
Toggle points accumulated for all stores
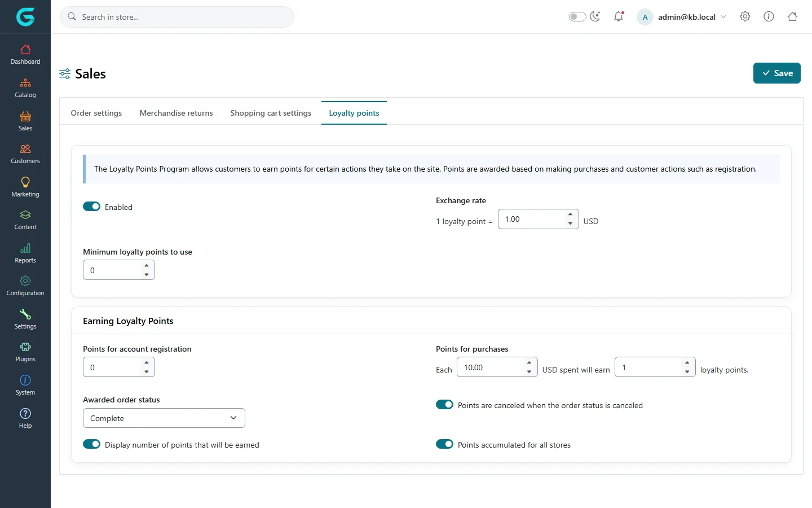444,444
